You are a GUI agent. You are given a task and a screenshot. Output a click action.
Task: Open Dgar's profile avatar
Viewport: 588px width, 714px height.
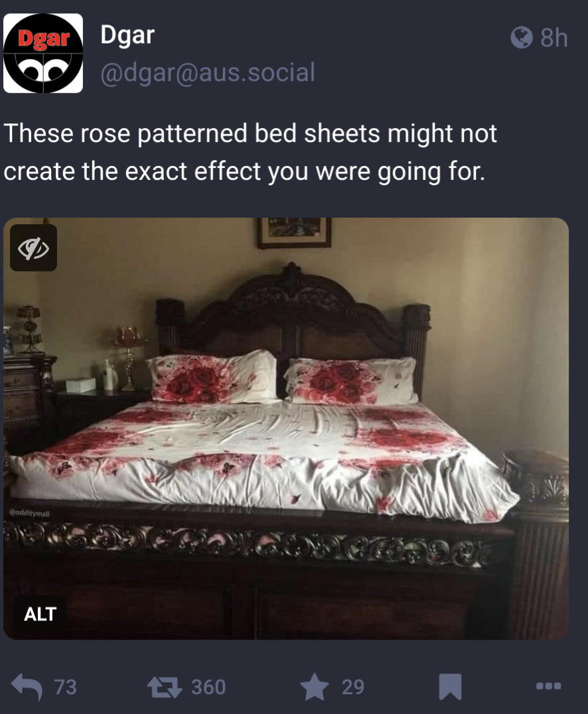(43, 53)
